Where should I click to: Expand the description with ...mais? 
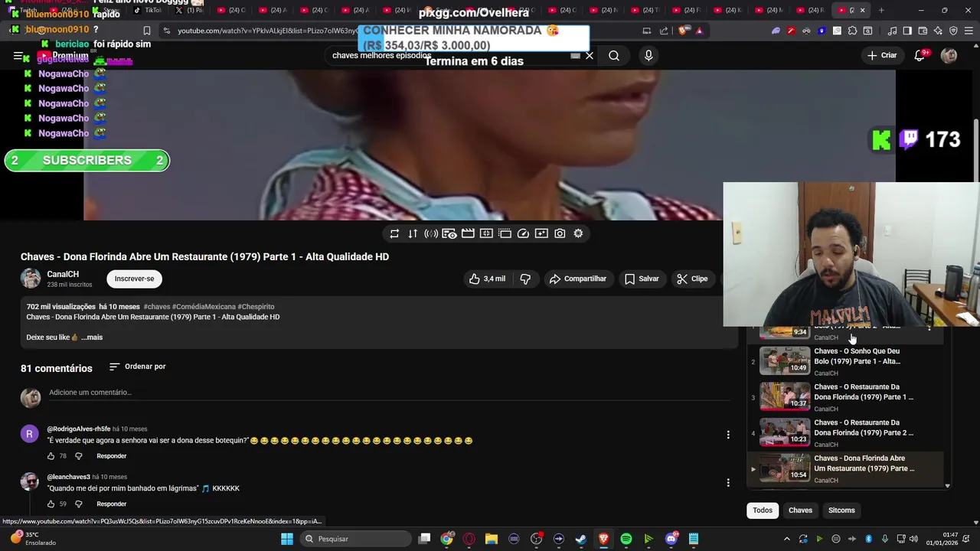[92, 337]
